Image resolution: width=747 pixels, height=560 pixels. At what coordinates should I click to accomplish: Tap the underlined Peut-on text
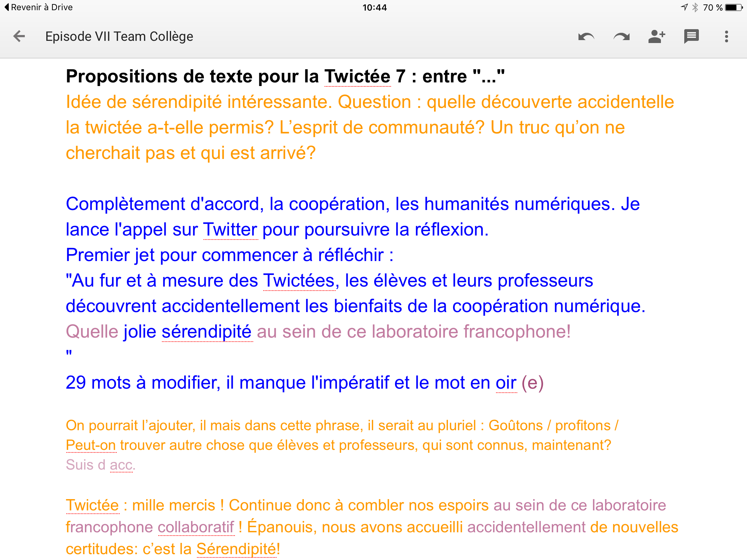pyautogui.click(x=91, y=445)
